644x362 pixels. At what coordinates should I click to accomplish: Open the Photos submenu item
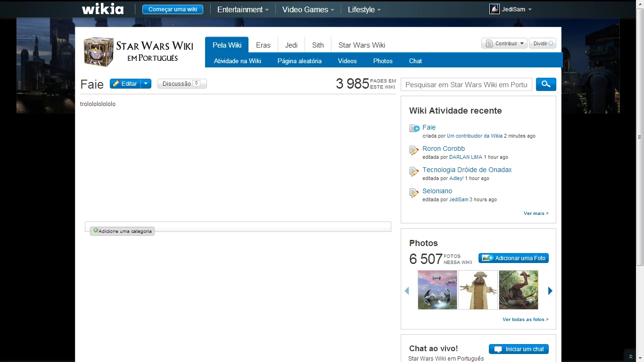[383, 61]
